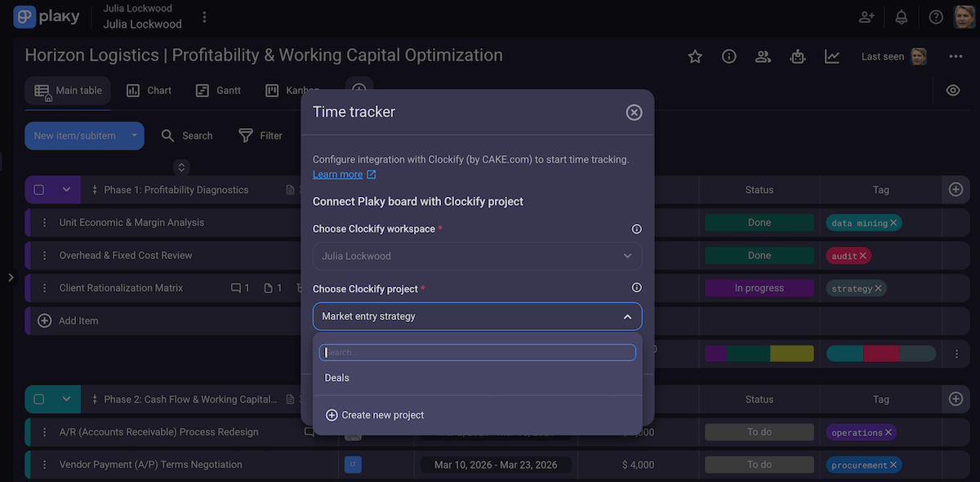
Task: Switch to the Gantt tab
Action: pyautogui.click(x=219, y=91)
